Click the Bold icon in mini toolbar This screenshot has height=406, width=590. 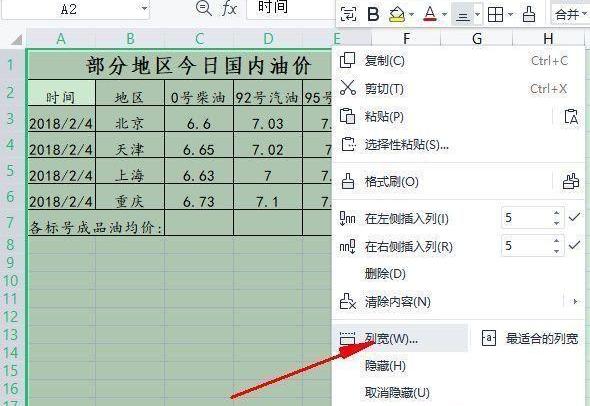[373, 14]
